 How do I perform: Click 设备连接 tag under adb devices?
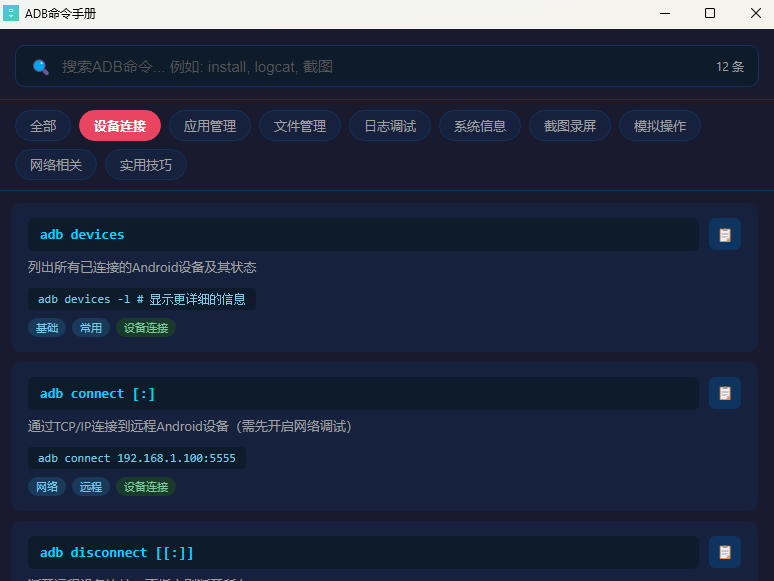tap(146, 328)
